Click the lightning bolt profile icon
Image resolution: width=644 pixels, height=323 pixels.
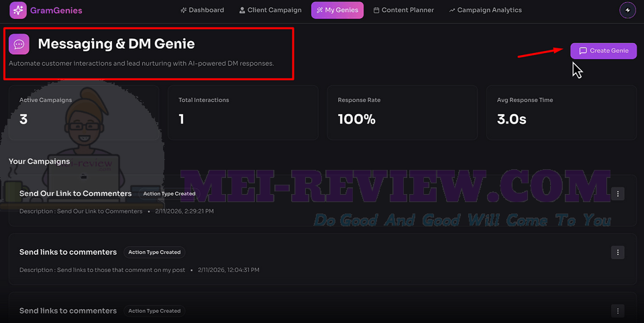(627, 10)
